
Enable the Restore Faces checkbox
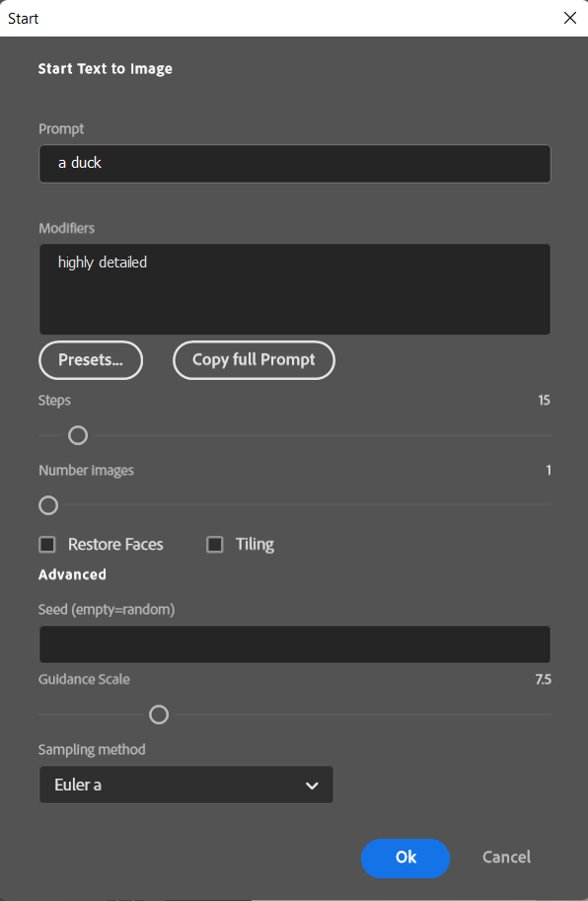tap(47, 544)
